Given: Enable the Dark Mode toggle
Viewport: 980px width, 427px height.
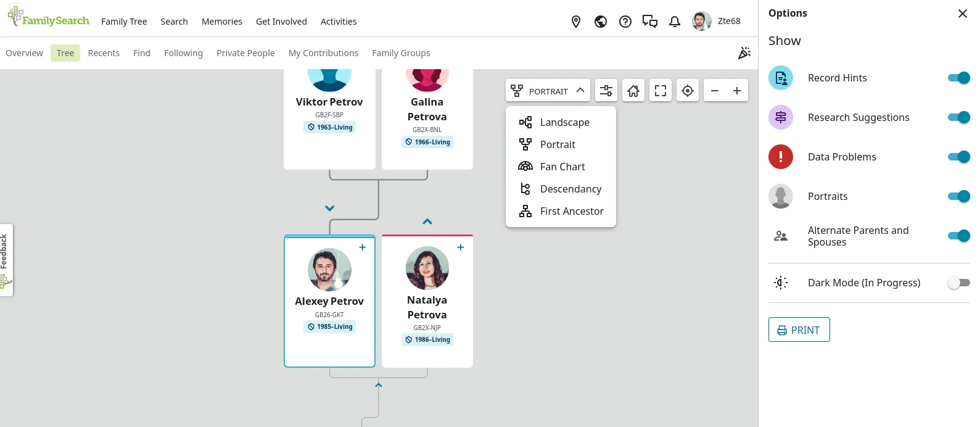Looking at the screenshot, I should [959, 283].
